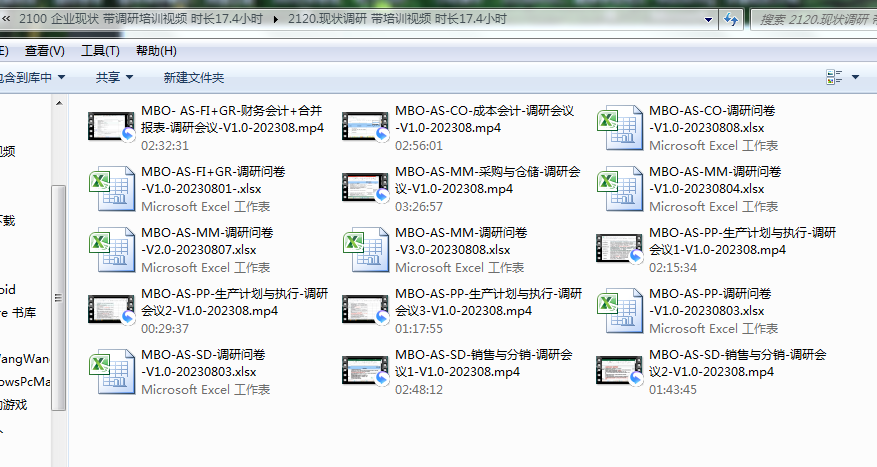
Task: Click the MBO-AS-CO-调研问卷 Excel file icon
Action: point(618,128)
